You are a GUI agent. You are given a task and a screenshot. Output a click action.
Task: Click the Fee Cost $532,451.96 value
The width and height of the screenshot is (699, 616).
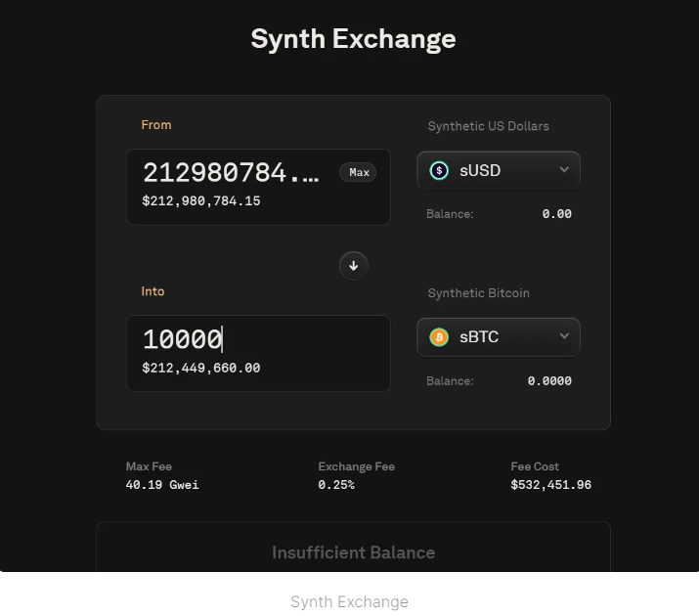[550, 485]
